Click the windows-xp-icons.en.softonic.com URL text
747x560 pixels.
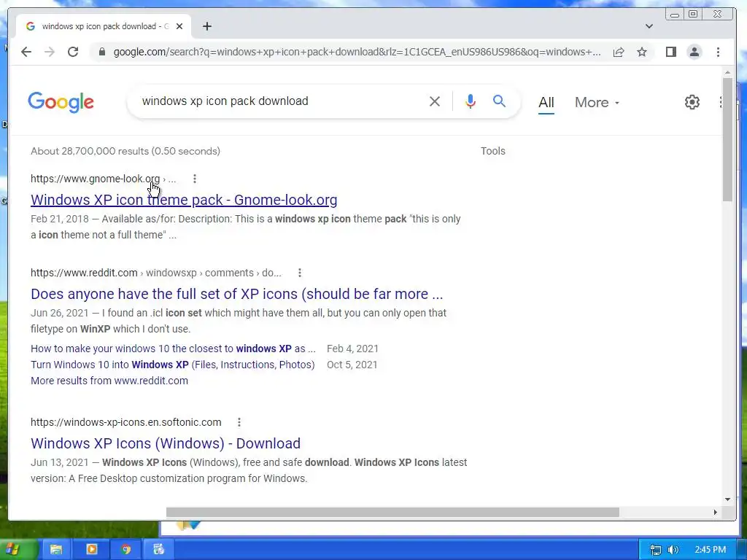[125, 422]
